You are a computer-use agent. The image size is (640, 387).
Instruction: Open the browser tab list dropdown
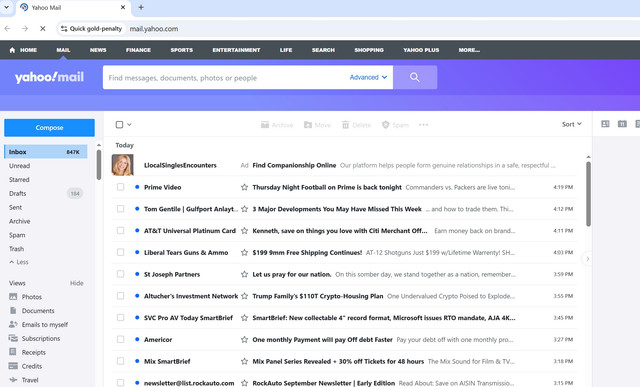pyautogui.click(x=7, y=7)
